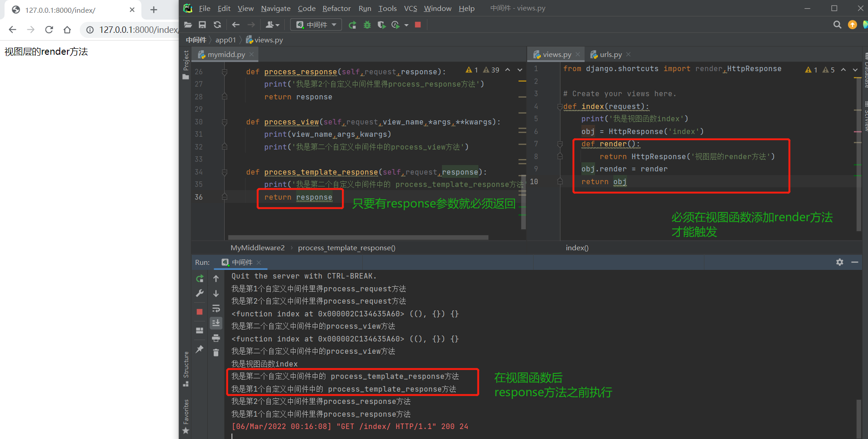Image resolution: width=868 pixels, height=439 pixels.
Task: Switch to the urls.py editor tab
Action: click(610, 55)
